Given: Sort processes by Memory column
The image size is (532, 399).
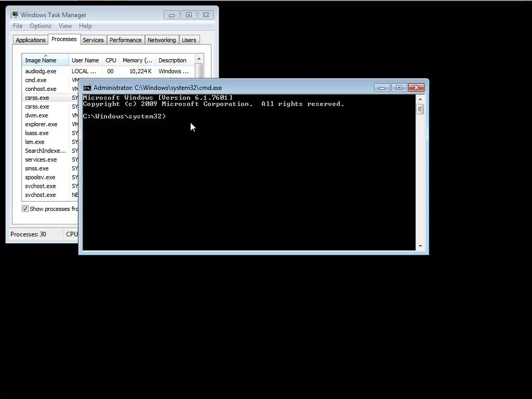Looking at the screenshot, I should point(137,60).
